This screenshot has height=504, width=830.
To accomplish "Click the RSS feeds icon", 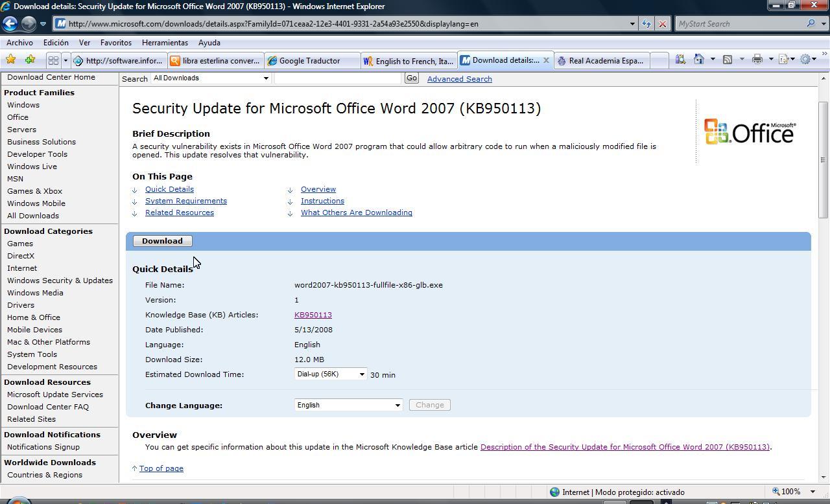I will [728, 60].
